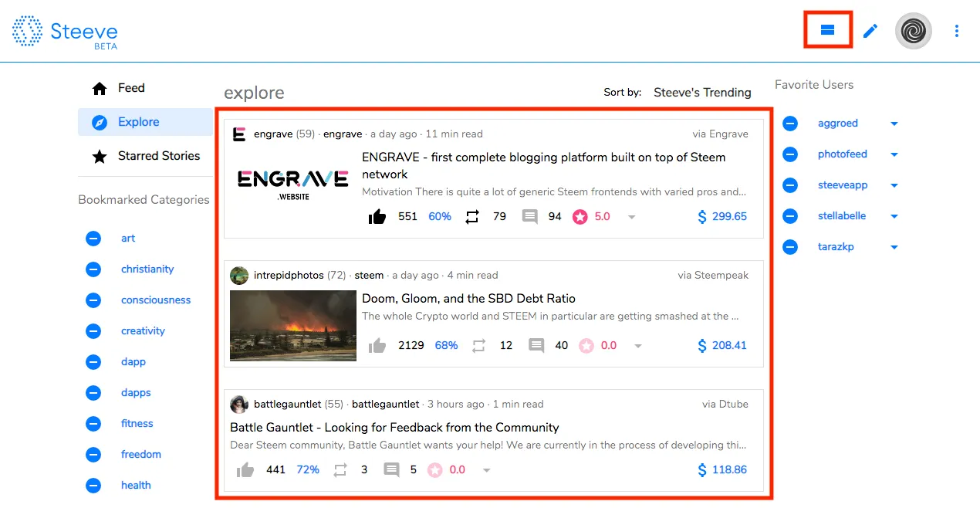Click the 60% vote percentage on ENGRAVE post

(440, 217)
